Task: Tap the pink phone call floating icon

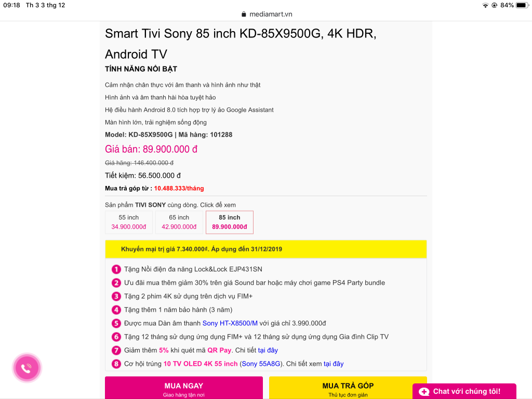Action: point(26,368)
